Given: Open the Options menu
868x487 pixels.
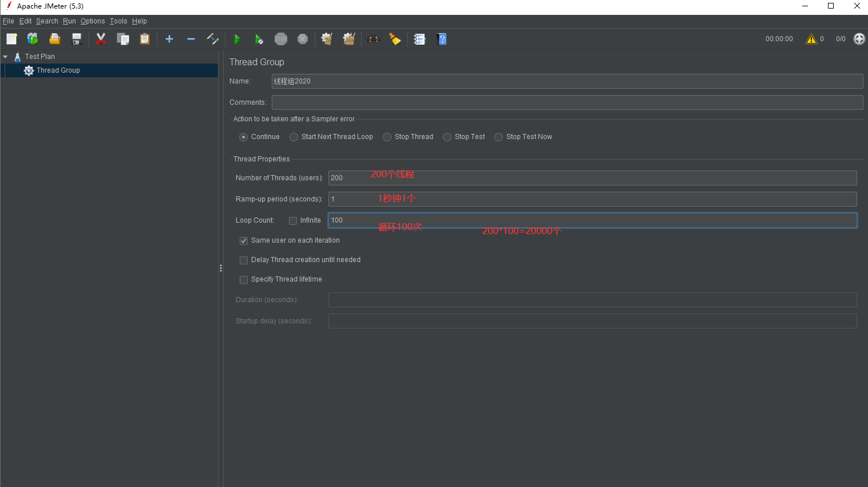Looking at the screenshot, I should click(93, 21).
